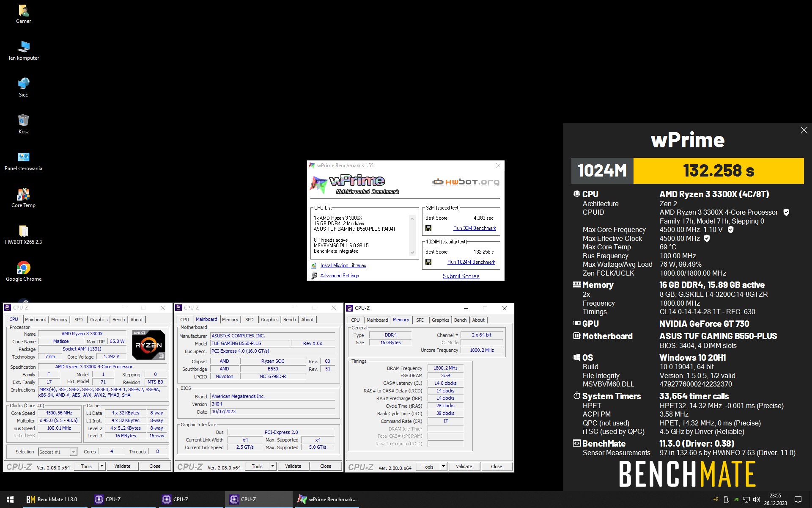This screenshot has height=508, width=812.
Task: Expand Tools dropdown arrow in CPU-Z Memory window
Action: (x=443, y=467)
